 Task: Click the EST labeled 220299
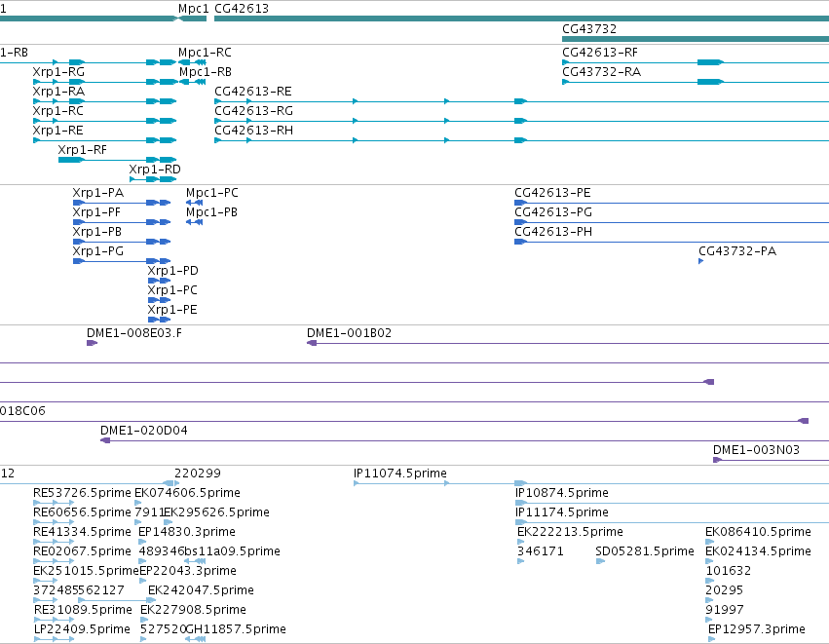(198, 474)
